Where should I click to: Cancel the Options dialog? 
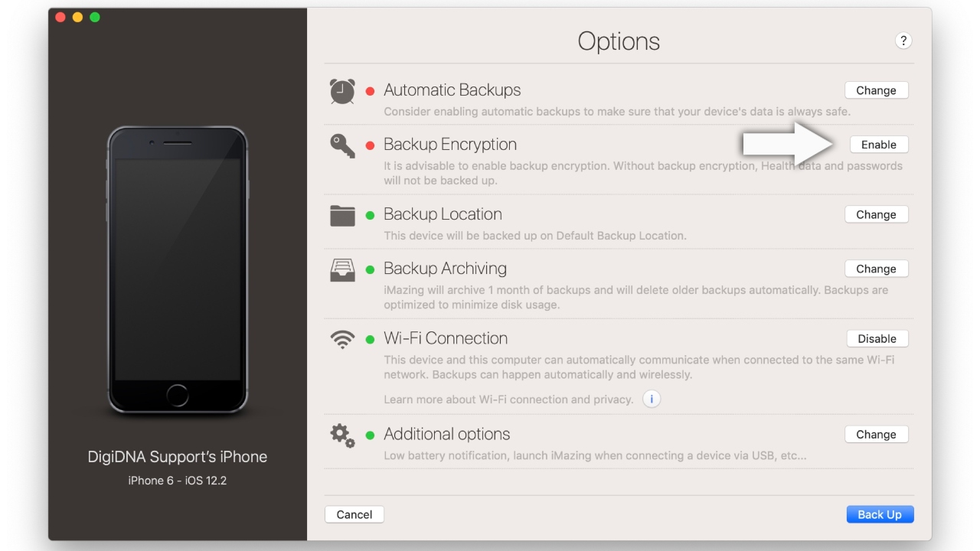pos(354,514)
